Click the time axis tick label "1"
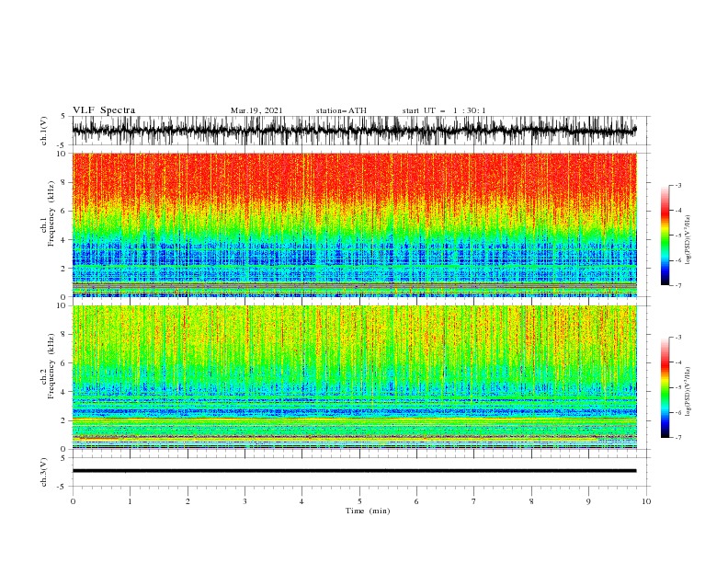 130,501
